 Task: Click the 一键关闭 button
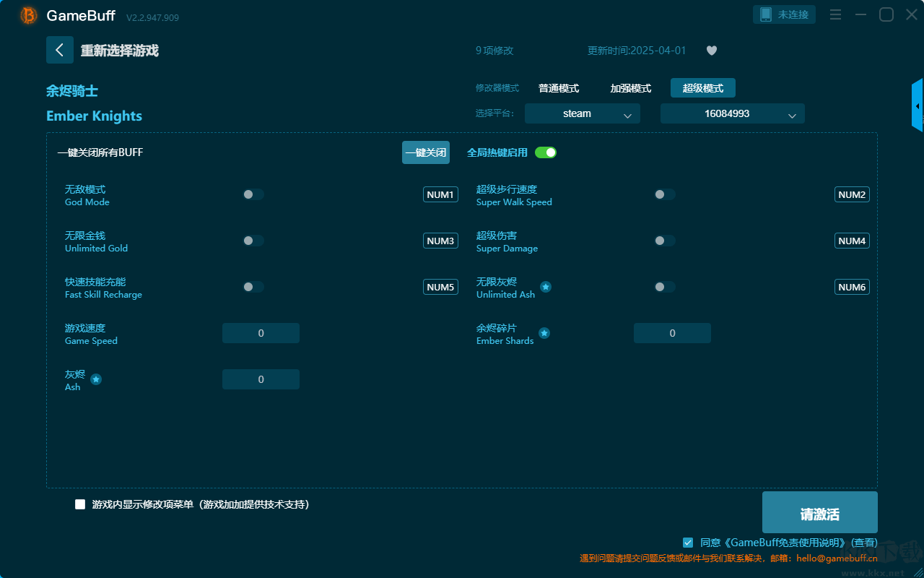point(426,152)
